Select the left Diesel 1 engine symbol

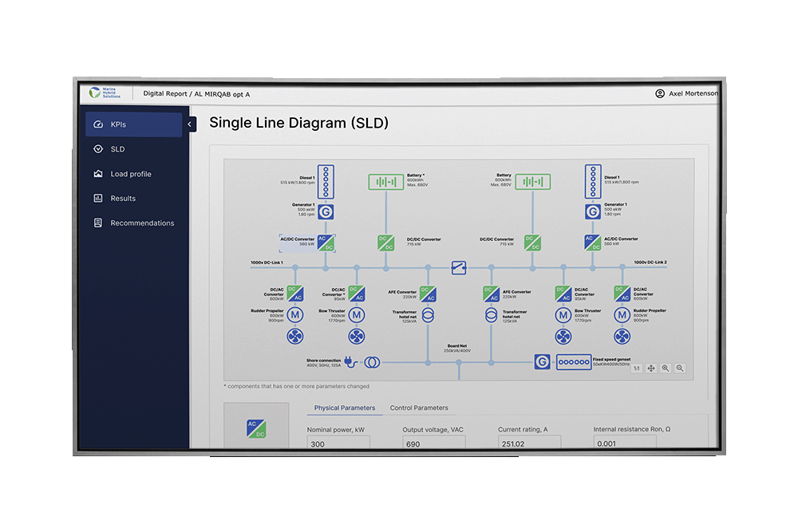(x=326, y=181)
